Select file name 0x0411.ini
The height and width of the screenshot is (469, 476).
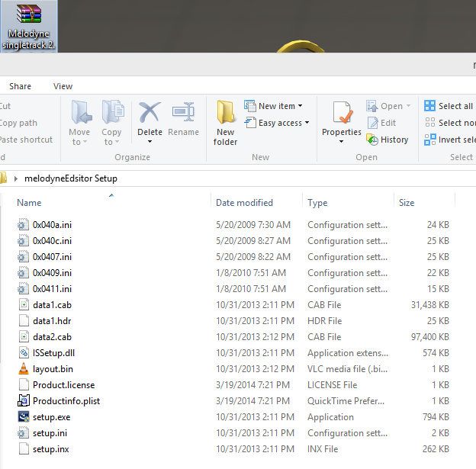click(52, 289)
